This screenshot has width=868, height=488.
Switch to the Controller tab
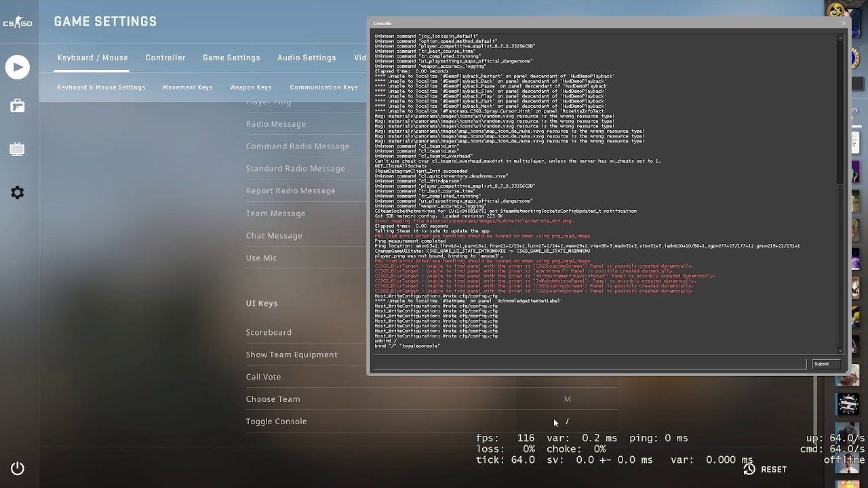point(165,58)
